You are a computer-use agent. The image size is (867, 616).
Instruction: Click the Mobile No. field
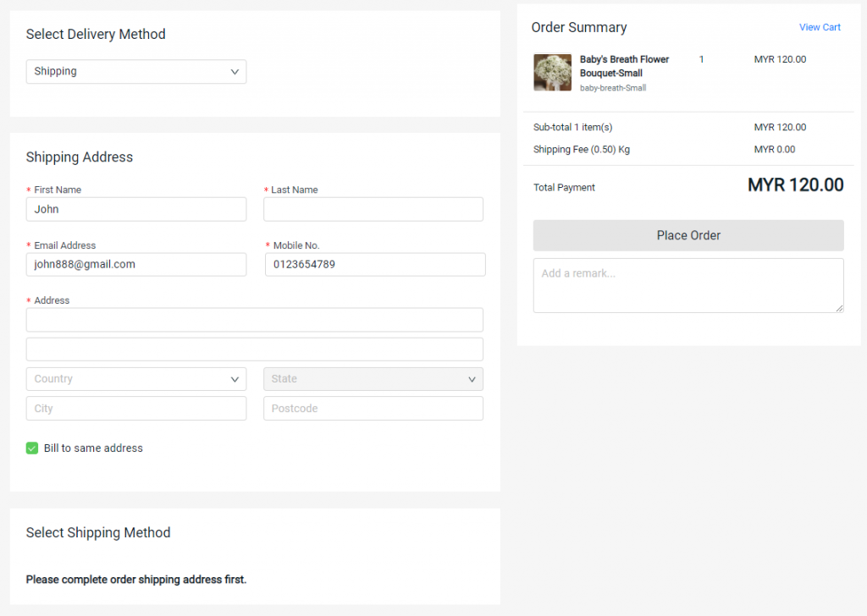click(375, 265)
